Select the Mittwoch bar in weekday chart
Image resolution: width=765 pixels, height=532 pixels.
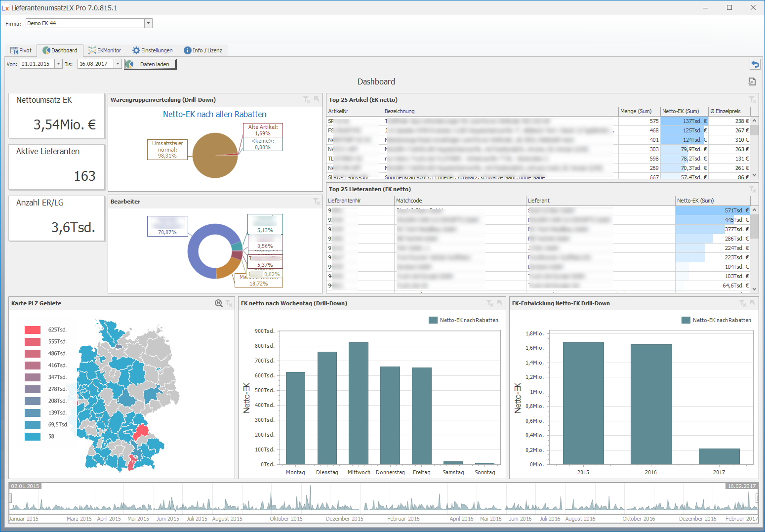click(x=359, y=403)
